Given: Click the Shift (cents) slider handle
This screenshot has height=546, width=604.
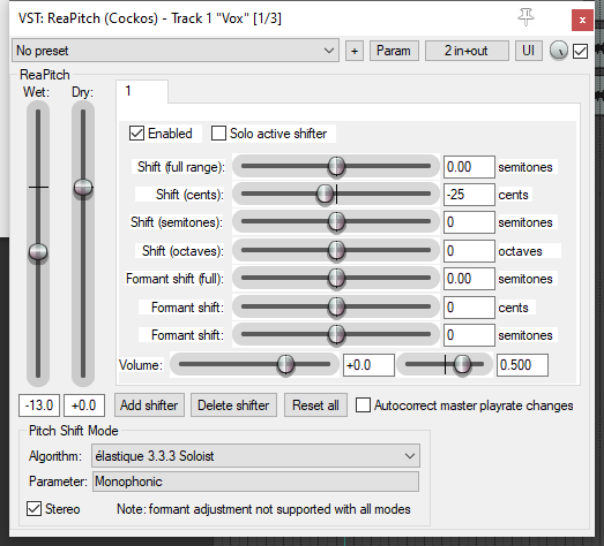Looking at the screenshot, I should pyautogui.click(x=325, y=194).
